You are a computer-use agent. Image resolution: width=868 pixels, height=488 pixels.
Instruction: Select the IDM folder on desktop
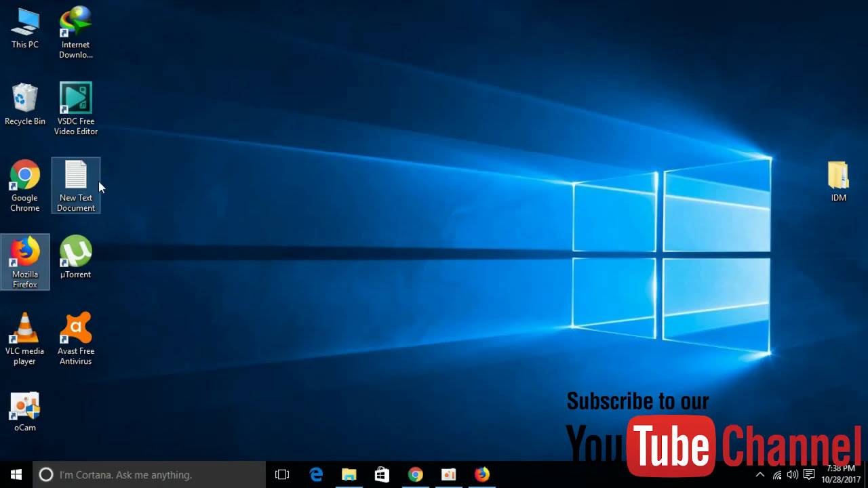point(839,182)
